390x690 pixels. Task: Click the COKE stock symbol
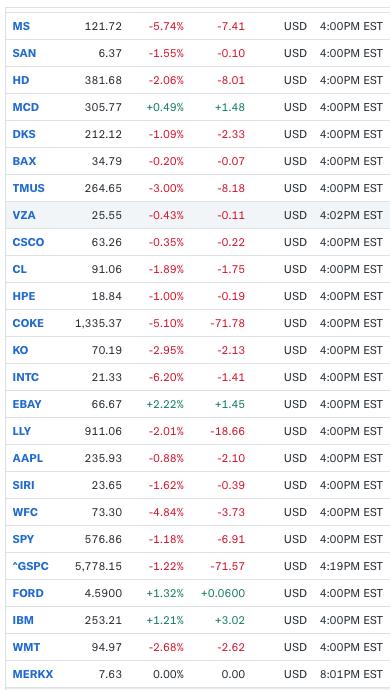point(28,323)
